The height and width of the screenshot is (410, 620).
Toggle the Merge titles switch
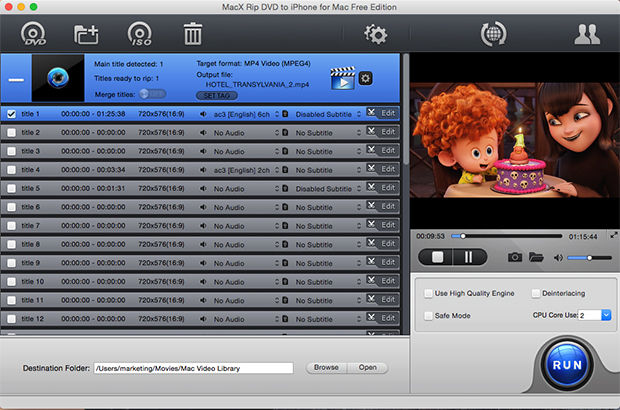tap(152, 94)
